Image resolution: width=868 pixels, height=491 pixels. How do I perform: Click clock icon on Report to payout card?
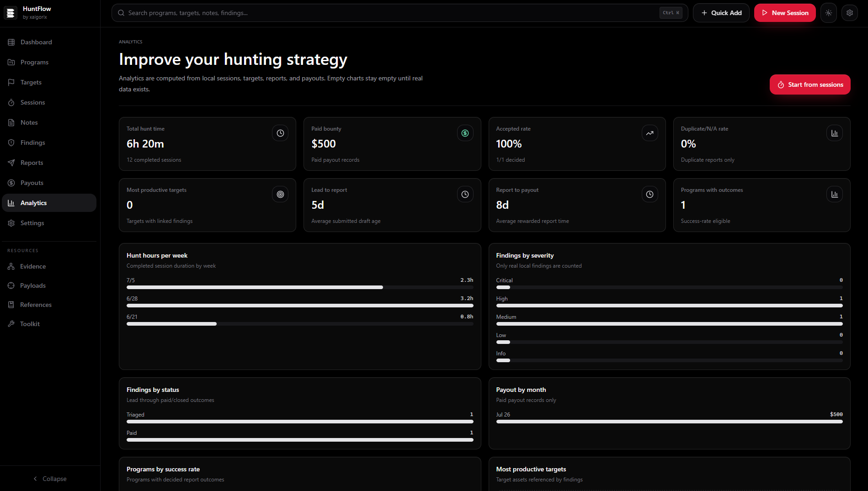coord(650,194)
